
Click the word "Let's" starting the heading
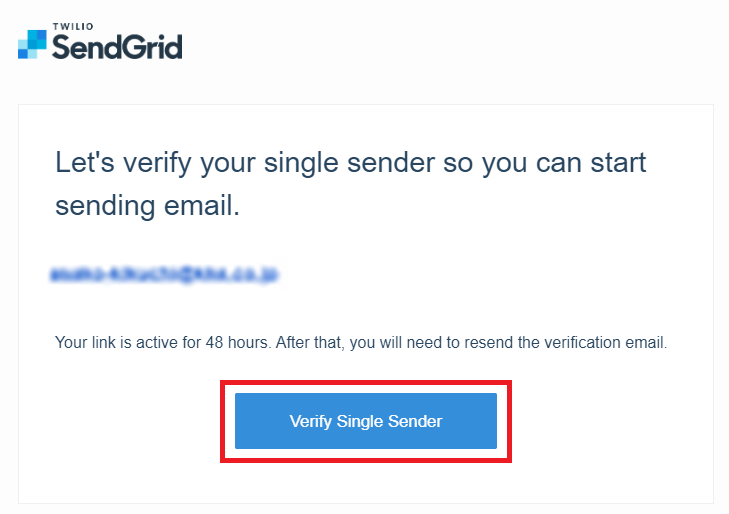(85, 162)
